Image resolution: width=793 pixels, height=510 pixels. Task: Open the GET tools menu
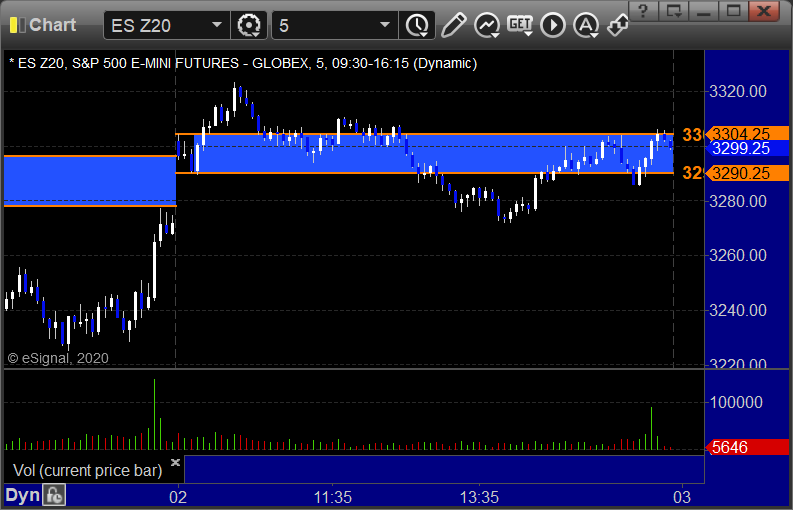point(520,25)
